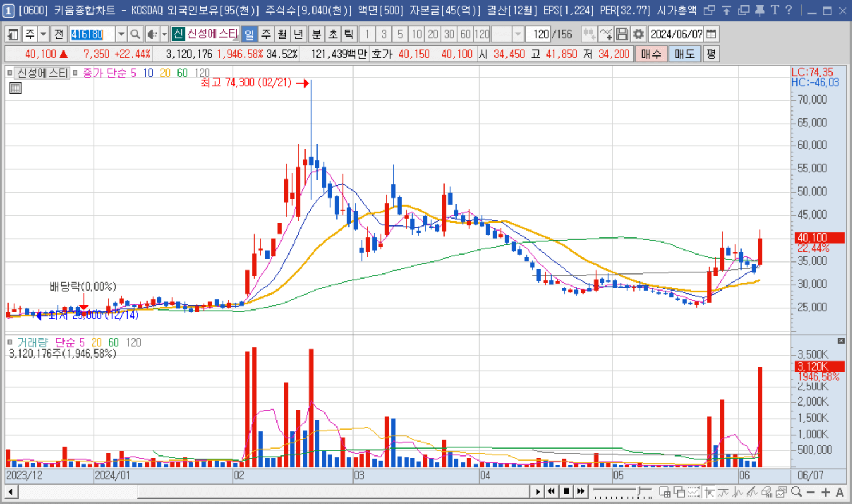The height and width of the screenshot is (504, 852).
Task: Fast-forward the chart replay
Action: 581,491
